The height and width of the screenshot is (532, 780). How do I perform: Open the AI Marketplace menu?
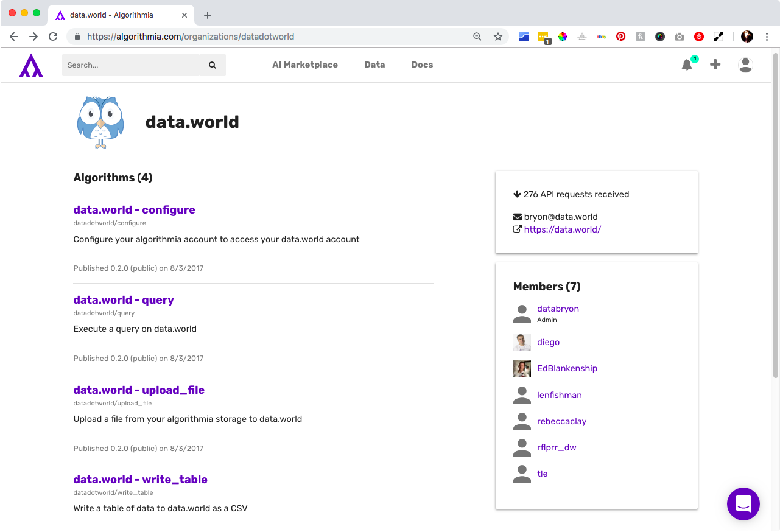[x=305, y=65]
